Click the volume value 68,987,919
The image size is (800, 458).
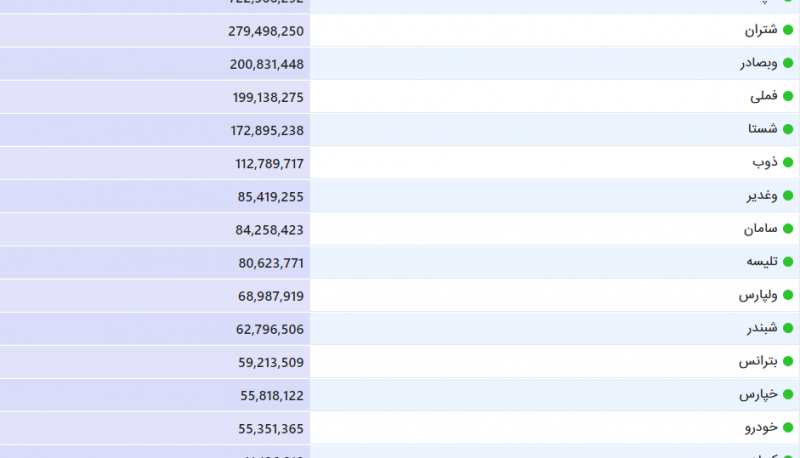coord(271,296)
